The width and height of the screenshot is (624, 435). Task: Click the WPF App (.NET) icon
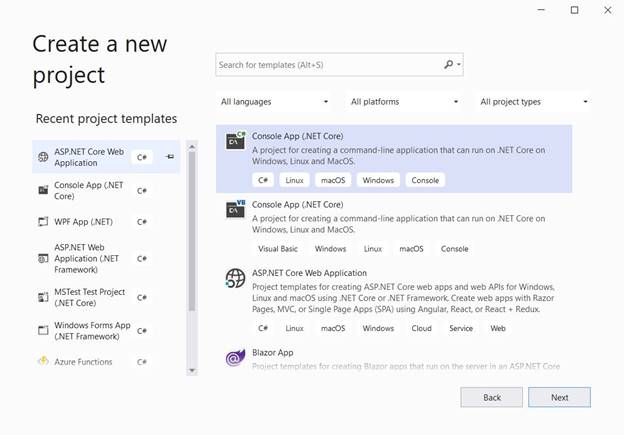[x=43, y=222]
